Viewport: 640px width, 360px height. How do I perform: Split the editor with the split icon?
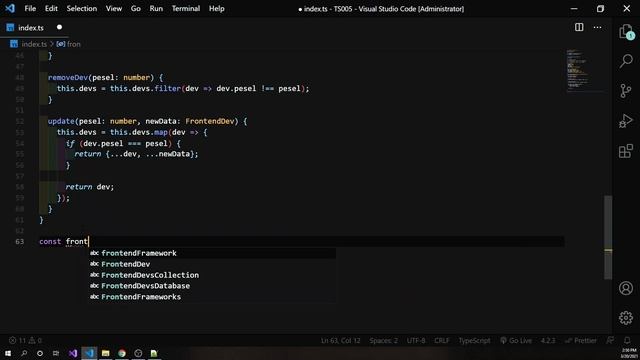(x=579, y=27)
